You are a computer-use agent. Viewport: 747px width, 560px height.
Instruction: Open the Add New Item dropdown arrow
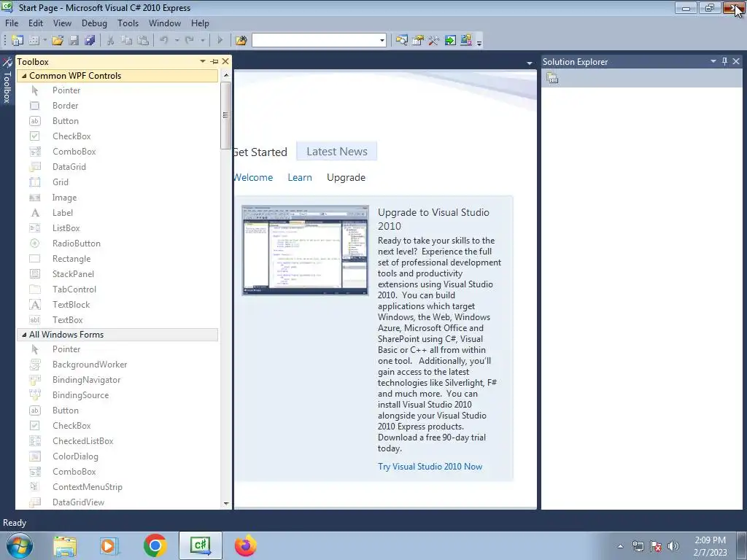pos(44,41)
